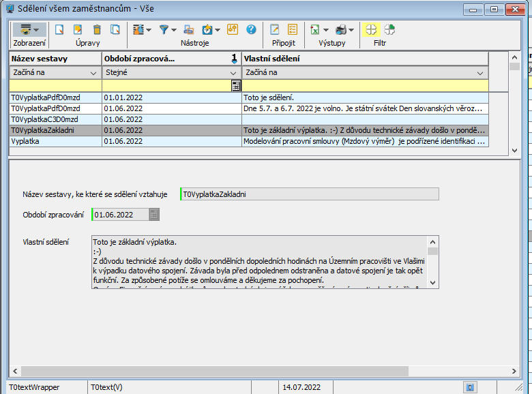
Task: Click the printer icon in Výstupy
Action: pyautogui.click(x=340, y=30)
